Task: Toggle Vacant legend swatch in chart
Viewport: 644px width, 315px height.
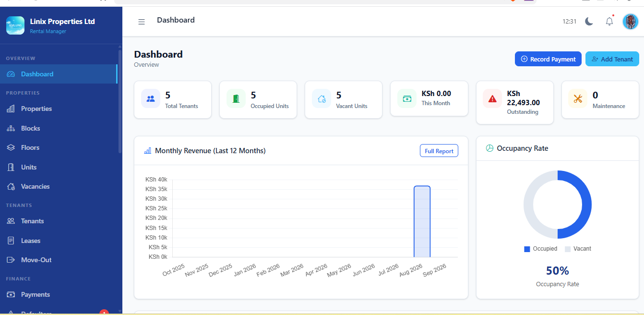Action: tap(568, 249)
